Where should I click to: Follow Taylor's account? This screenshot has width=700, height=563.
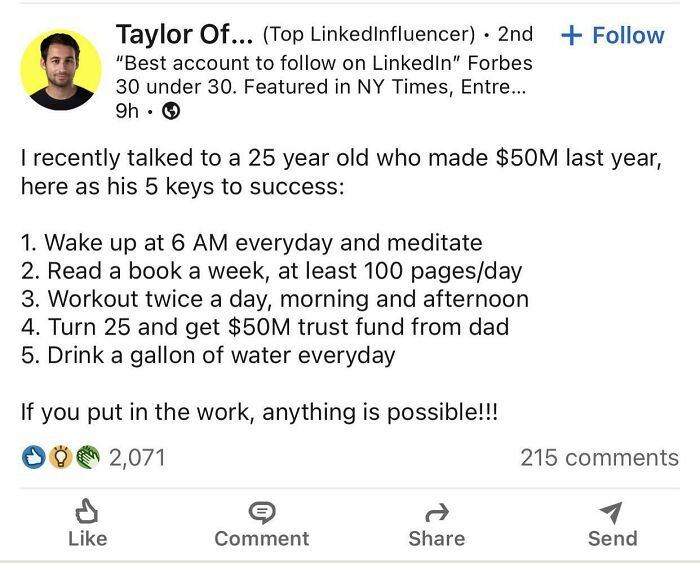tap(613, 35)
